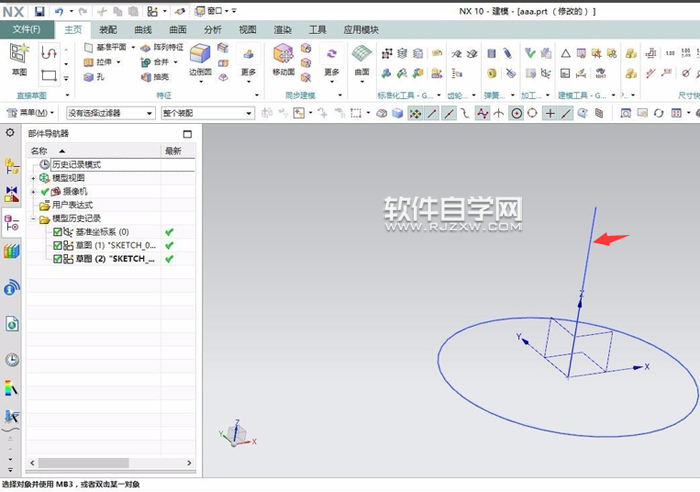Screen dimensions: 700x492
Task: Open the Edge Blend (边倒圆) tool
Action: click(199, 57)
